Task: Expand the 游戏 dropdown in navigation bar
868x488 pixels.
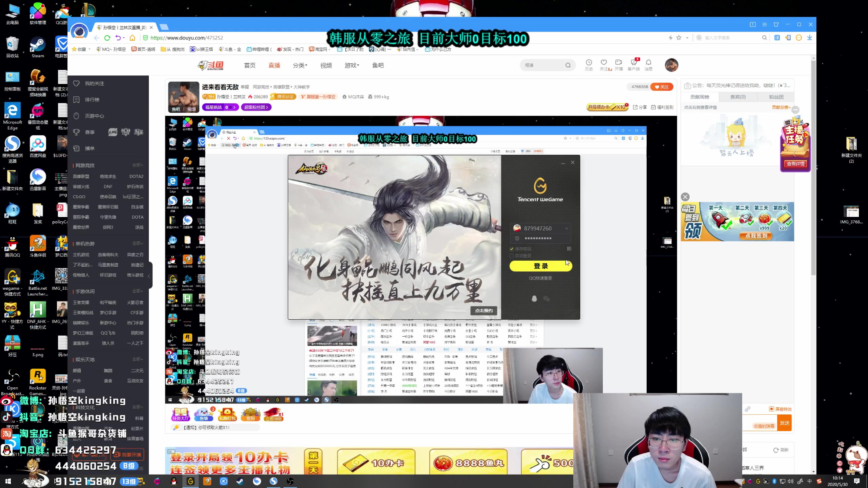Action: [352, 66]
